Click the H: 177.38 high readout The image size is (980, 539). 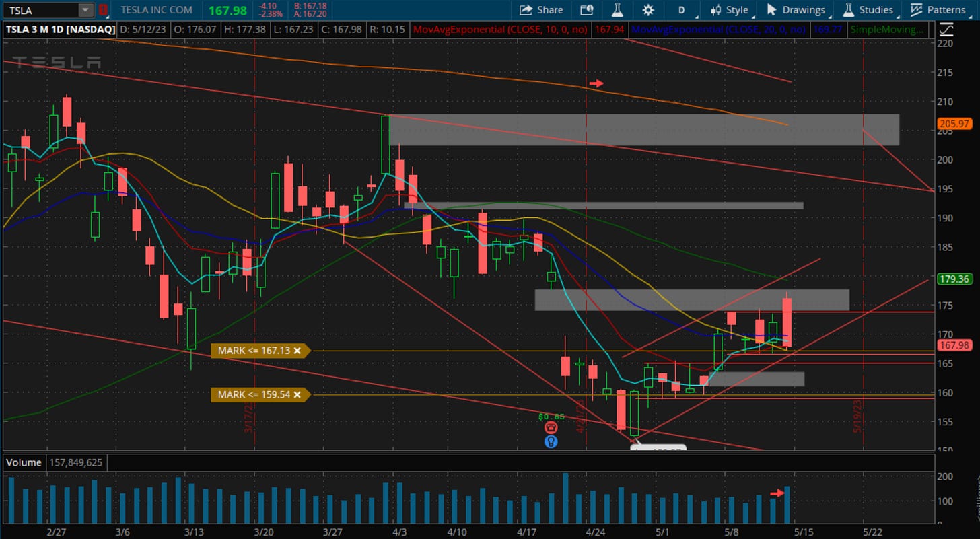tap(244, 30)
